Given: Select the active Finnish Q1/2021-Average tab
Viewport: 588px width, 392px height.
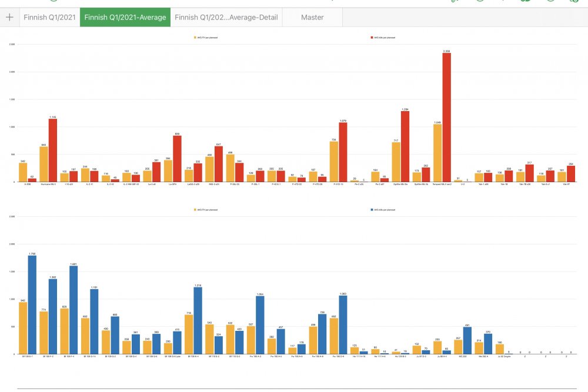Looking at the screenshot, I should tap(125, 17).
